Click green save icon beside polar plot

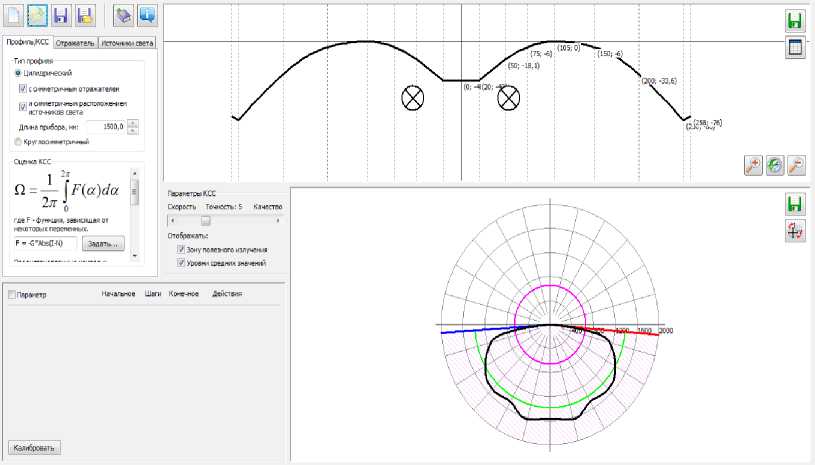pos(795,204)
